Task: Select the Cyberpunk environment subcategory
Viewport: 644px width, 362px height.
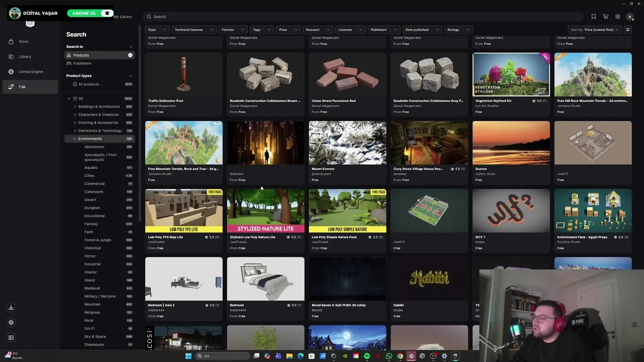Action: click(94, 192)
